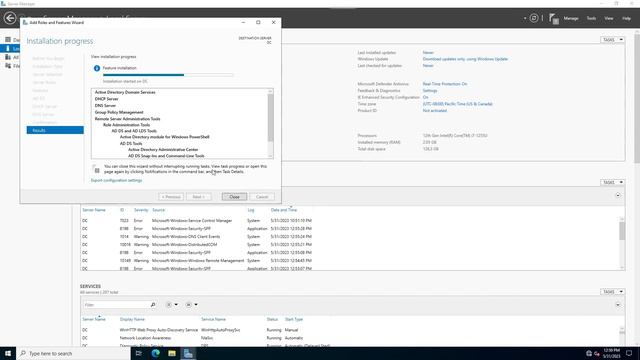Click the feature installation progress bar

pos(168,75)
